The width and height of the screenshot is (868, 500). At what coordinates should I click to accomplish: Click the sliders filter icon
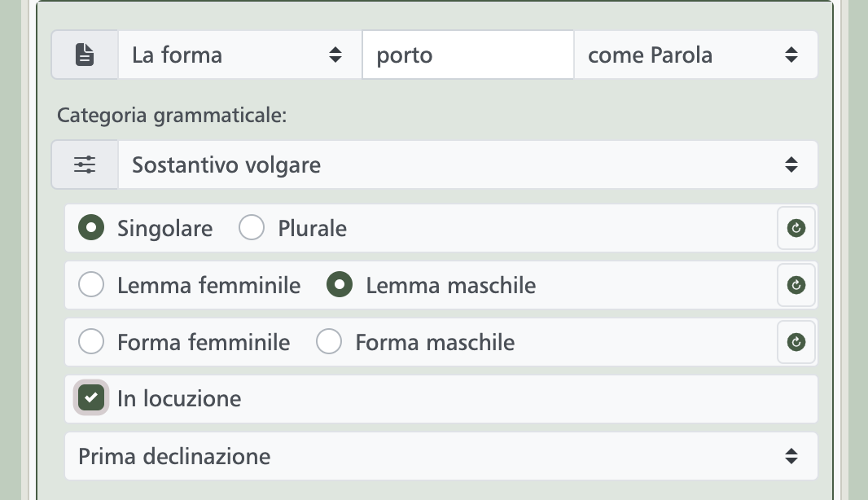pyautogui.click(x=85, y=164)
